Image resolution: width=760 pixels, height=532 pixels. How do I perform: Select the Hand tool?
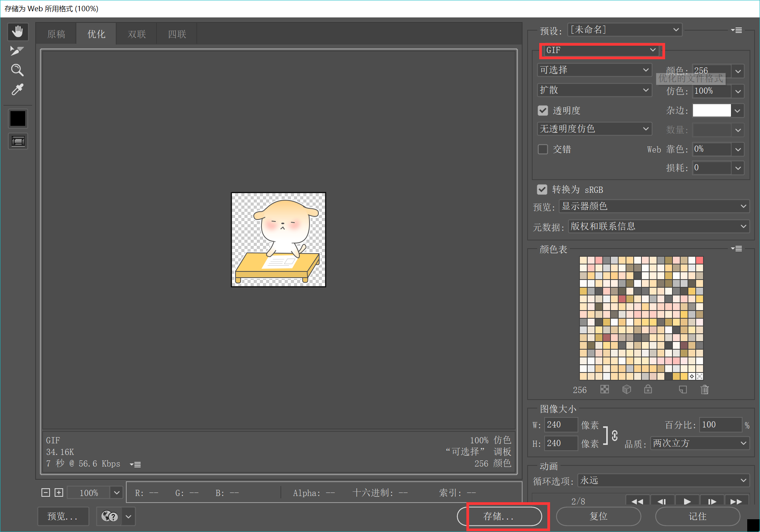[x=17, y=31]
